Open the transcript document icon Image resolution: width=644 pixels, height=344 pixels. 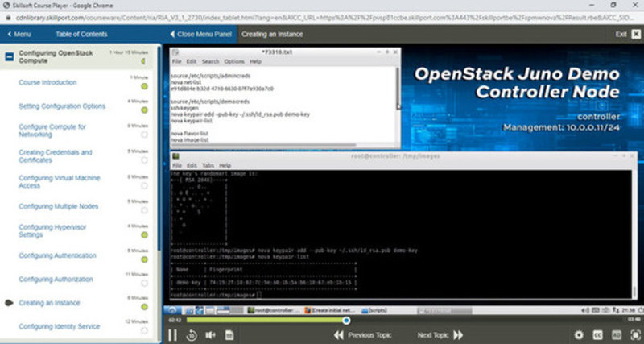point(229,335)
